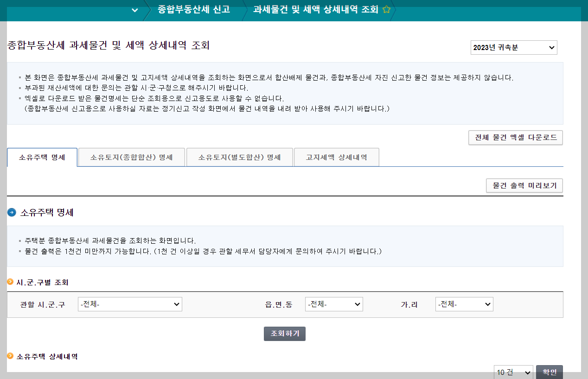This screenshot has height=379, width=588.
Task: Click the yellow star favorite icon in title bar
Action: tap(386, 8)
